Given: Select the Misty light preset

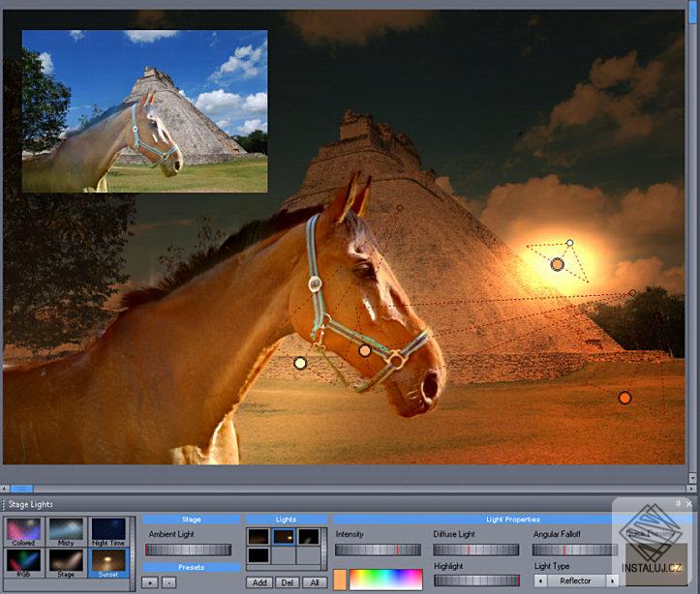Looking at the screenshot, I should [66, 530].
